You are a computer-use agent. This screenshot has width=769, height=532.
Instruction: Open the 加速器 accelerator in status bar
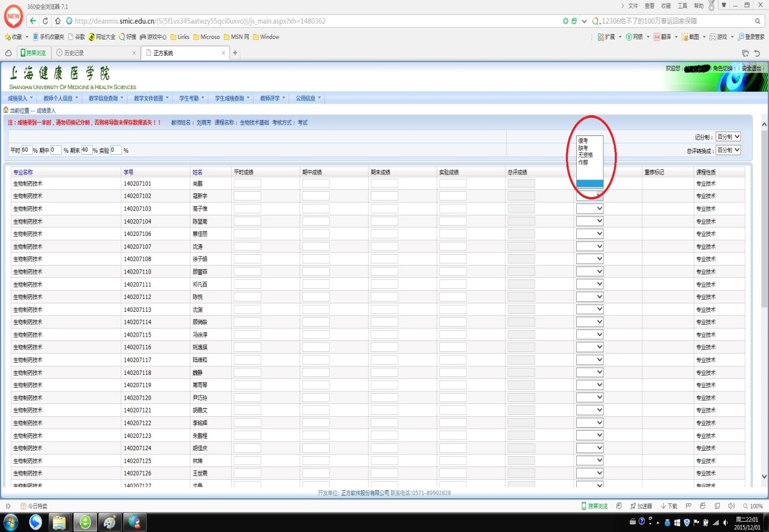pos(641,506)
